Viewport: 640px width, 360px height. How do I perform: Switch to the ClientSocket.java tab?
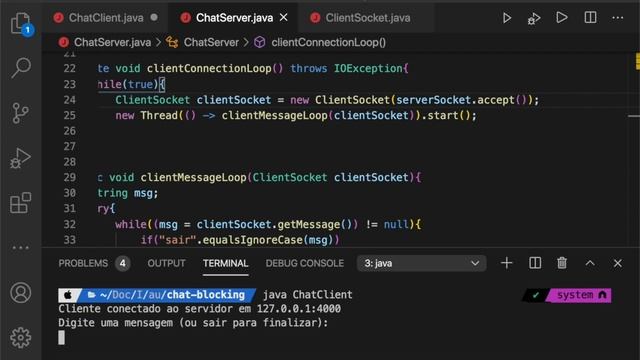367,18
